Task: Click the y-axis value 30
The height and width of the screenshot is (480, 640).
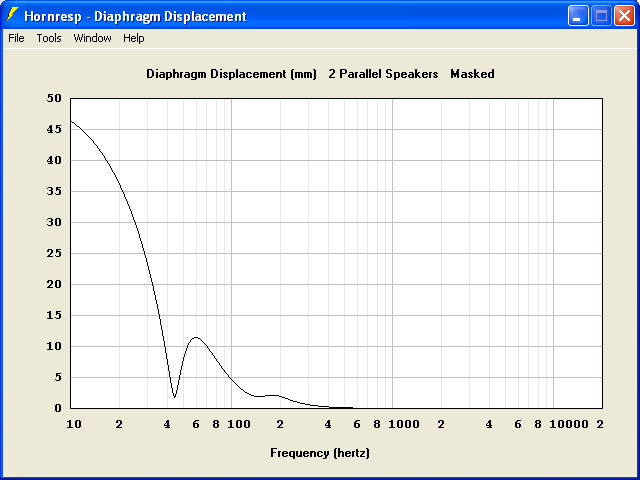Action: [54, 222]
